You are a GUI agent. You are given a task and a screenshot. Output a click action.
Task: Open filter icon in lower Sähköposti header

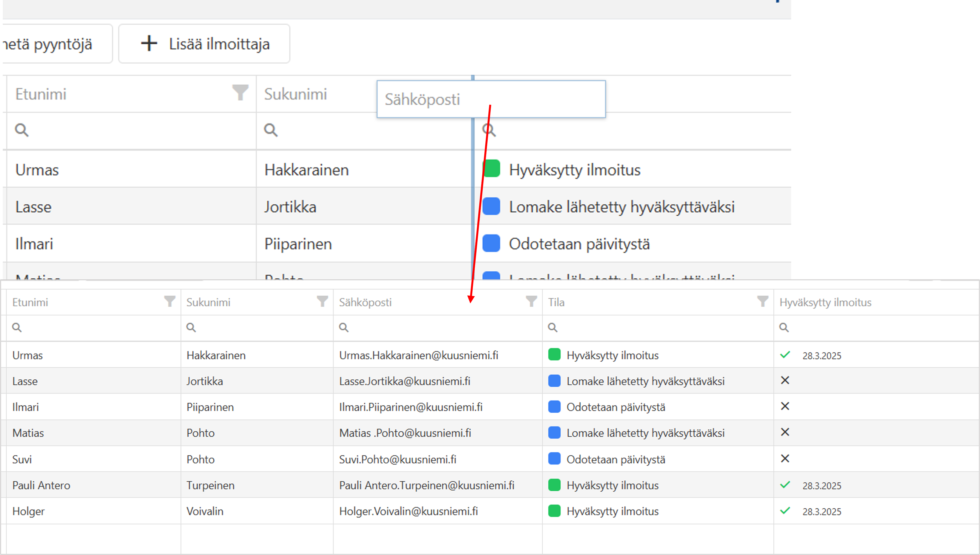(531, 302)
